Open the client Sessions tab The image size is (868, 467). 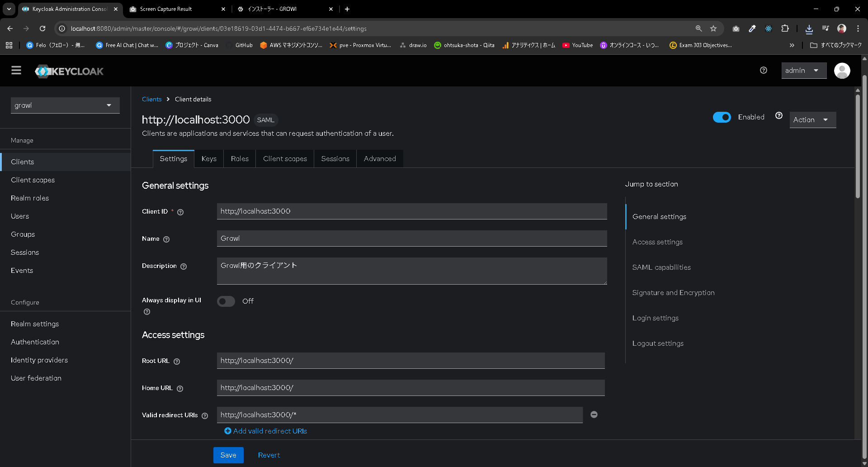[335, 159]
